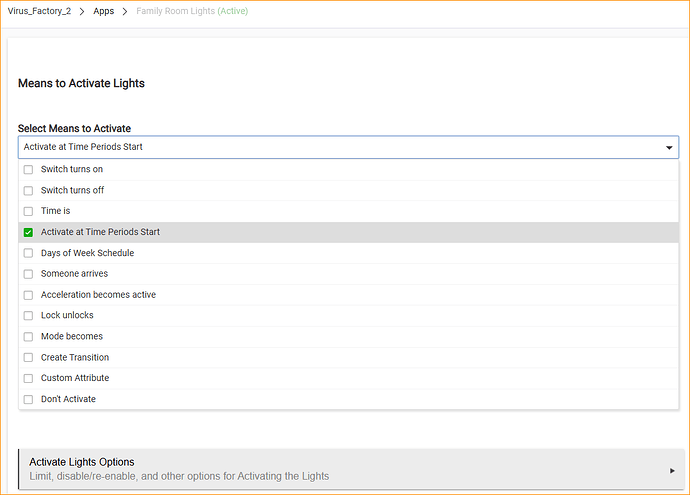Viewport: 690px width, 495px height.
Task: Check the 'Create Transition' checkbox
Action: (x=28, y=358)
